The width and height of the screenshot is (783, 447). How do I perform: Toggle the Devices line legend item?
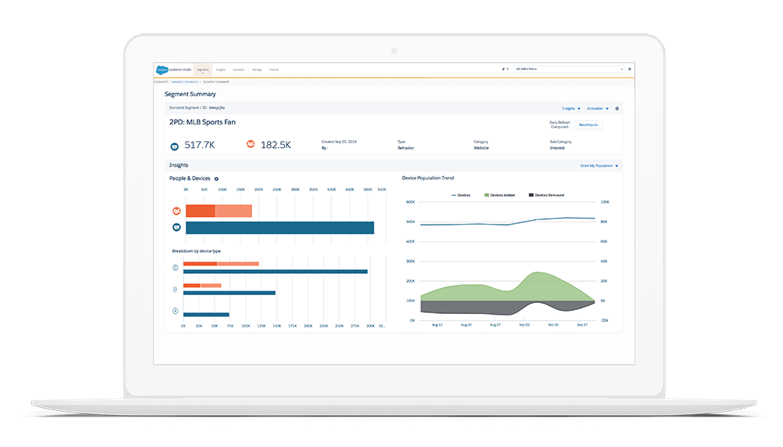pos(460,195)
